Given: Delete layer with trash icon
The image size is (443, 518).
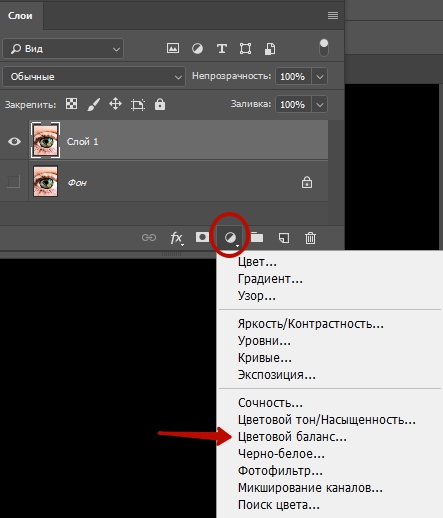Looking at the screenshot, I should click(310, 238).
